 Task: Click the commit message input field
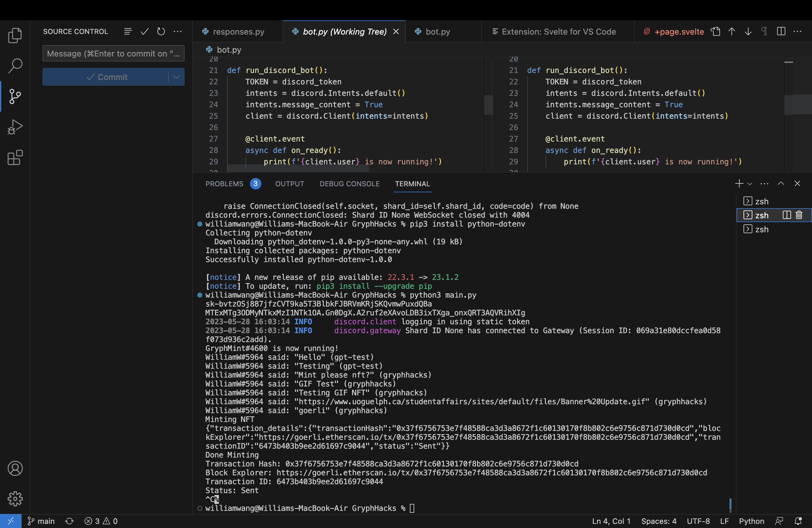pyautogui.click(x=113, y=54)
